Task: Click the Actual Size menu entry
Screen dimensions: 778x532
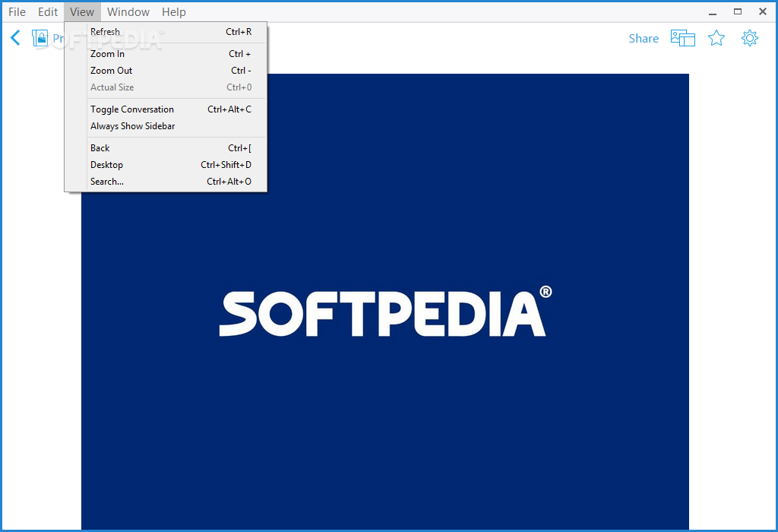Action: pyautogui.click(x=166, y=87)
